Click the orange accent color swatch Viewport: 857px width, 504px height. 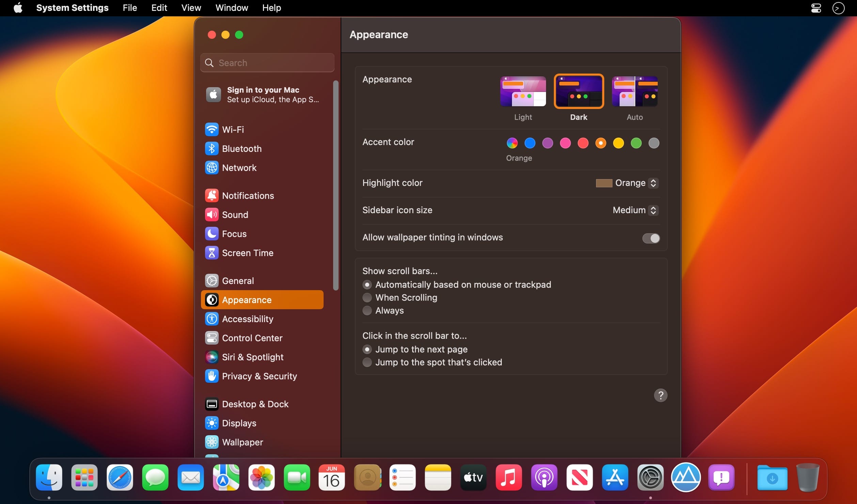pos(601,143)
